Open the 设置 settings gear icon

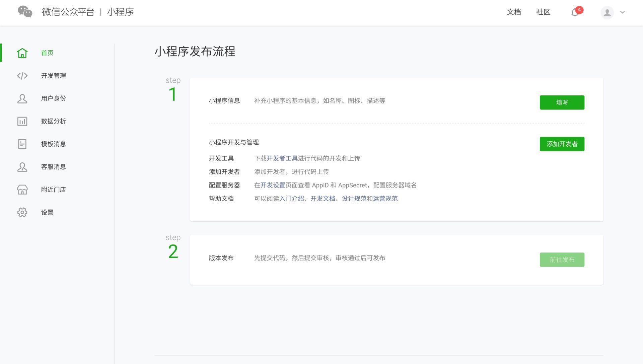(x=22, y=212)
